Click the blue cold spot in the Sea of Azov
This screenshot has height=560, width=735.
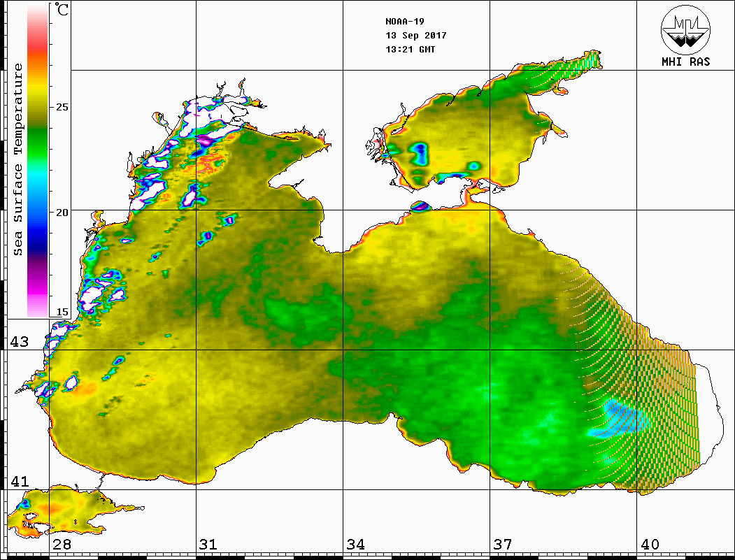[420, 155]
